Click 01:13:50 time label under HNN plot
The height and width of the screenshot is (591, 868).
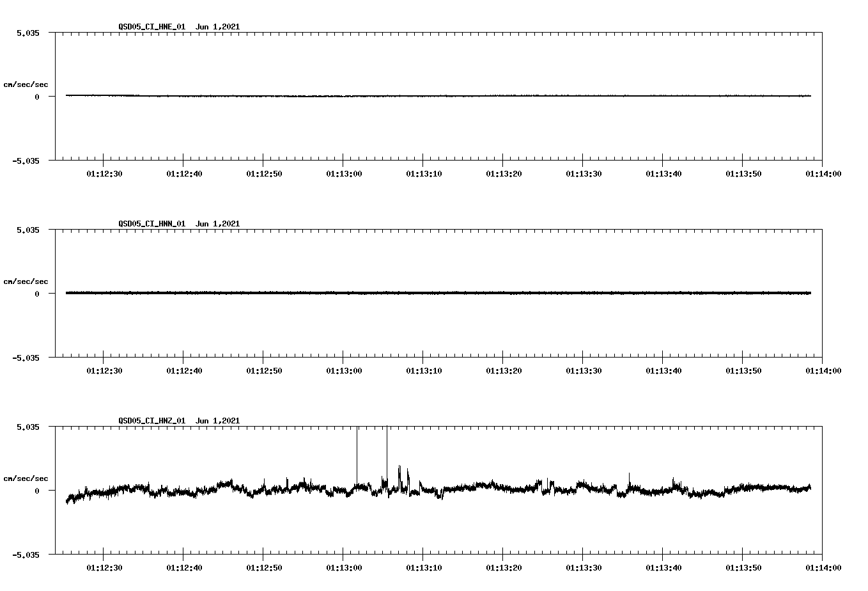(743, 370)
